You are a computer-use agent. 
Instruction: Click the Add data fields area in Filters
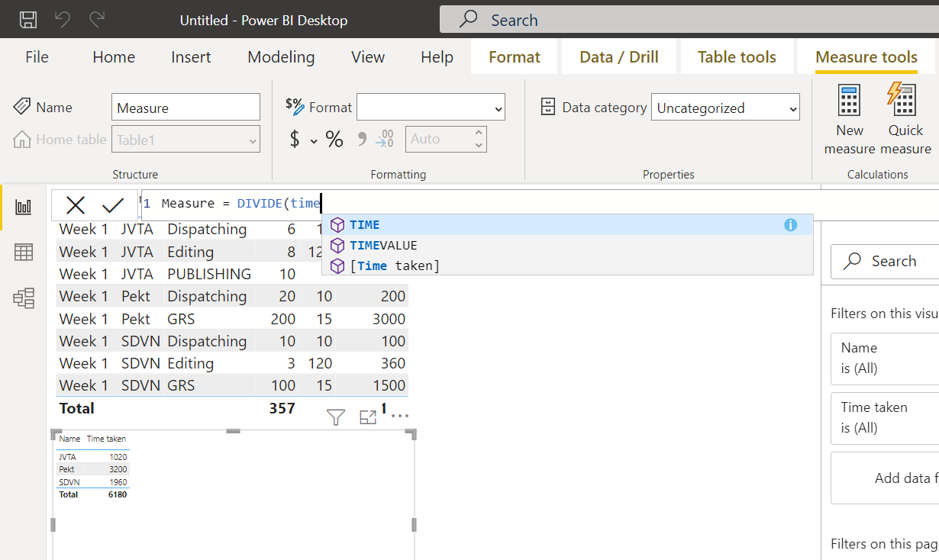(x=886, y=478)
